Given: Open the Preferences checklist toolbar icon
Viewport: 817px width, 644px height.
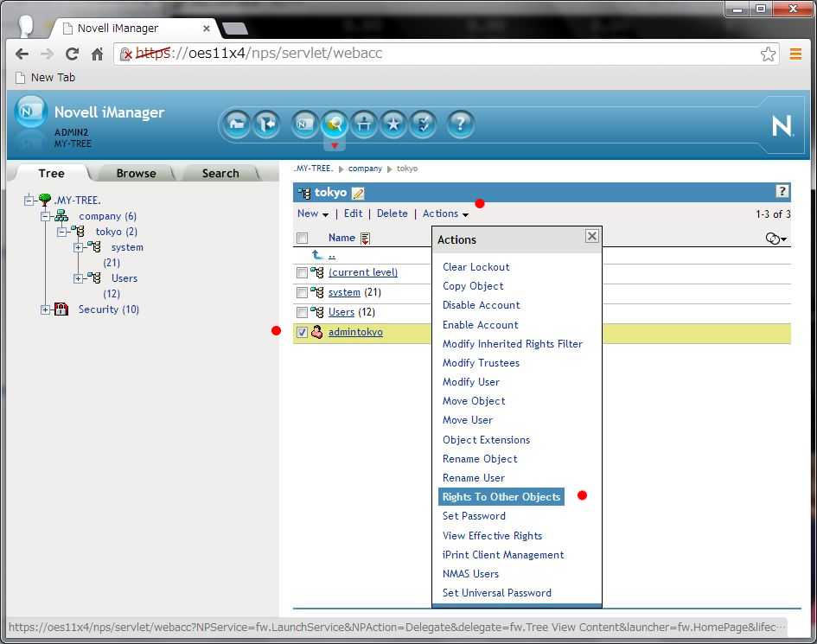Looking at the screenshot, I should tap(423, 124).
